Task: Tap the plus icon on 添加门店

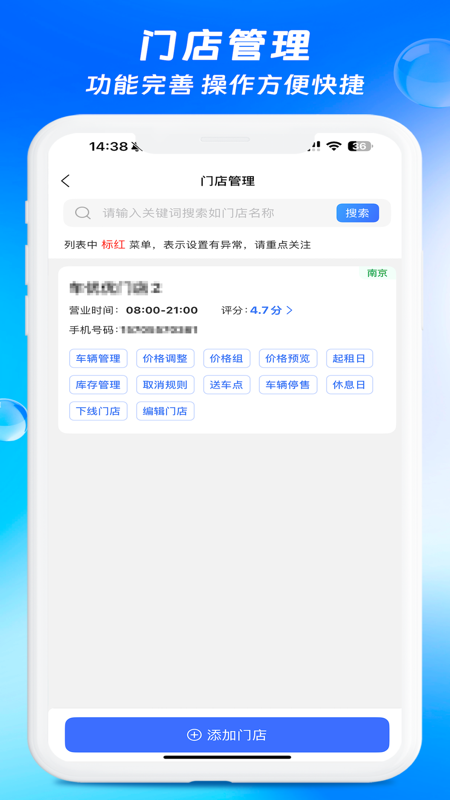Action: (x=194, y=735)
